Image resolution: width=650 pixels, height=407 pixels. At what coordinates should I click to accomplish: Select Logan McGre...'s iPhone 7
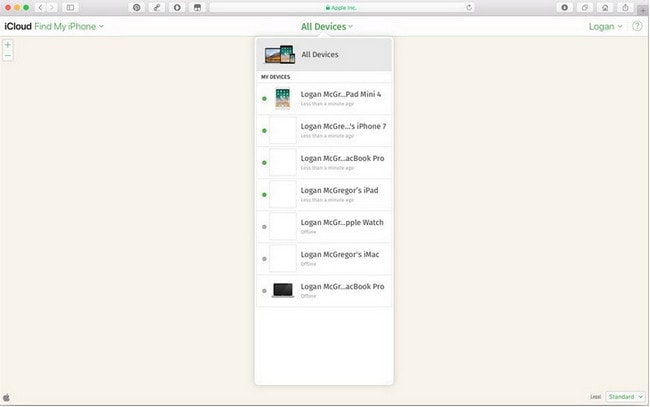(324, 131)
